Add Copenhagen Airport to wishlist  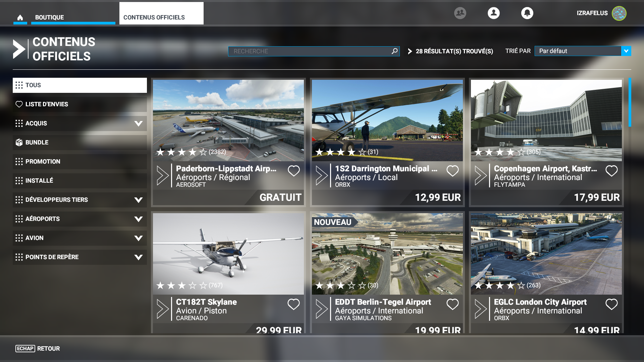(611, 171)
